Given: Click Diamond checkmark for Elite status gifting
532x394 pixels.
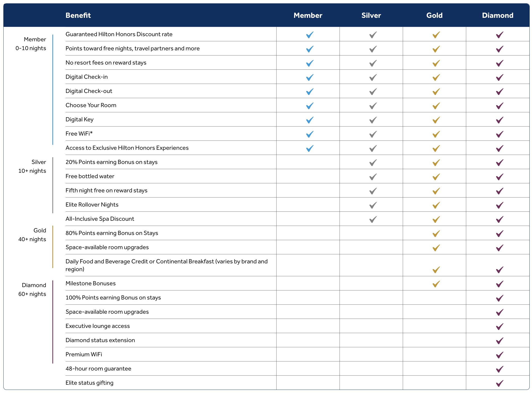Looking at the screenshot, I should point(499,383).
